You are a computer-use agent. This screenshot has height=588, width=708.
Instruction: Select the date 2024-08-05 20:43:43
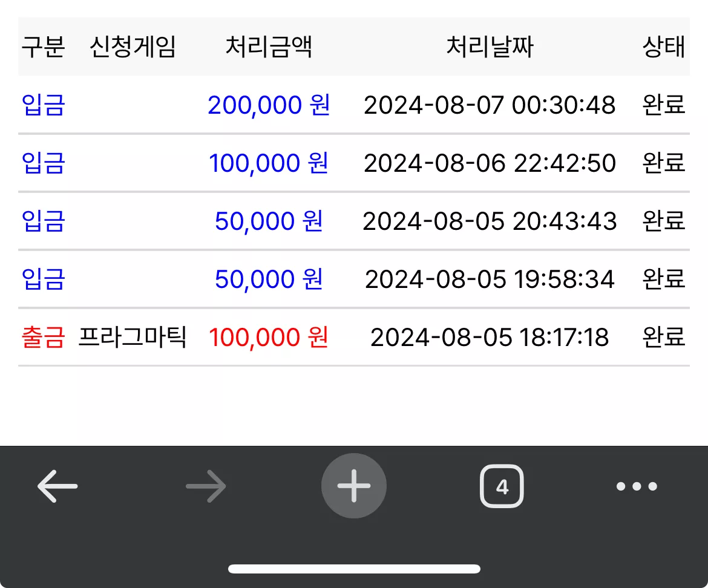[490, 221]
